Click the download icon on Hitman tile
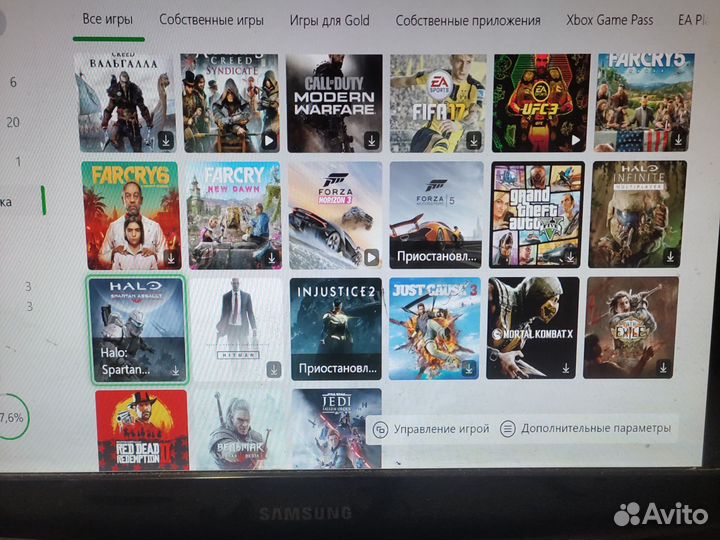The width and height of the screenshot is (720, 540). click(x=274, y=369)
